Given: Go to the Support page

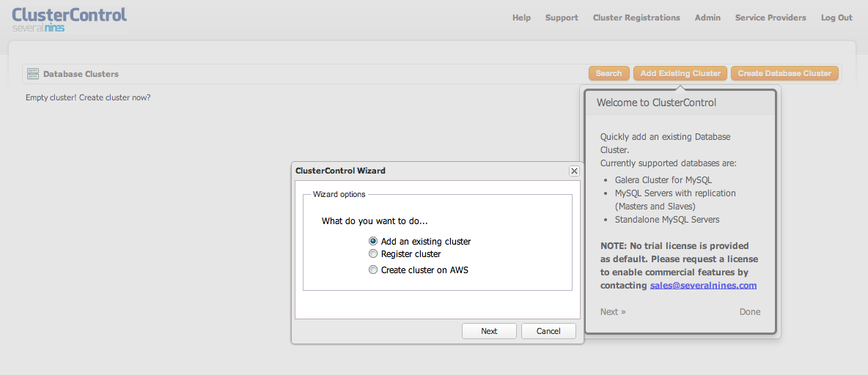Looking at the screenshot, I should tap(562, 18).
